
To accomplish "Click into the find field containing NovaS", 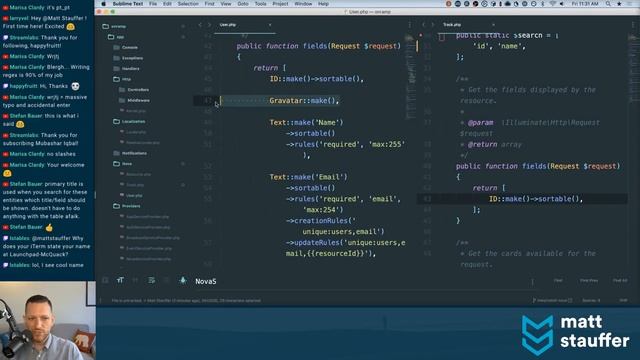I will [363, 281].
